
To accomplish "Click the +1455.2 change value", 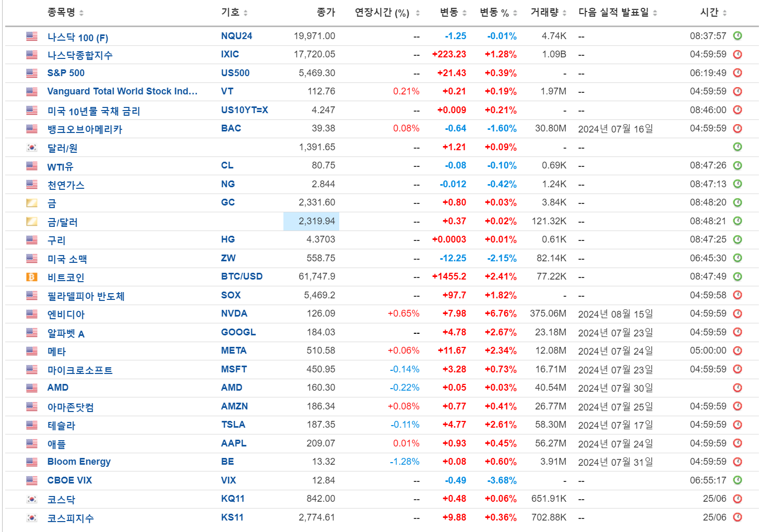I will (449, 276).
